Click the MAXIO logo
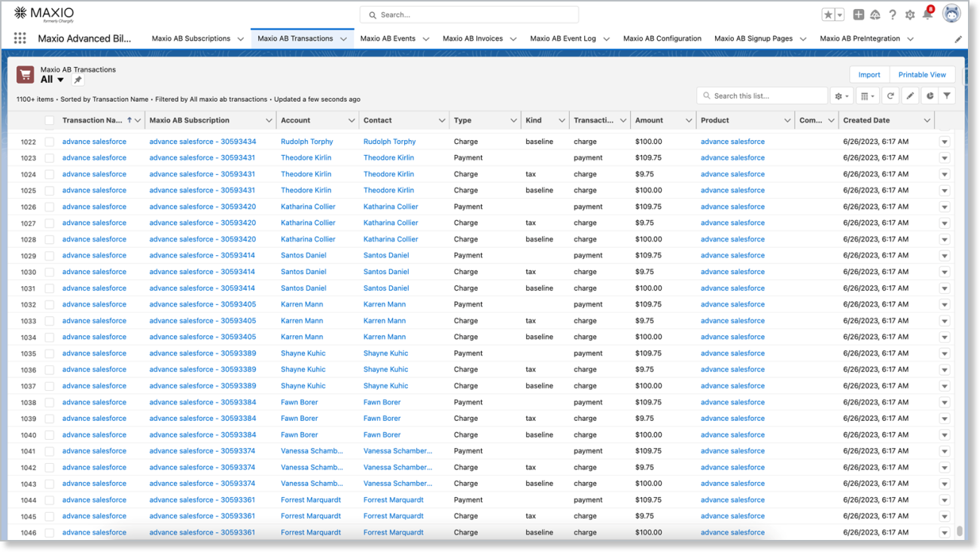The width and height of the screenshot is (980, 552). 44,14
